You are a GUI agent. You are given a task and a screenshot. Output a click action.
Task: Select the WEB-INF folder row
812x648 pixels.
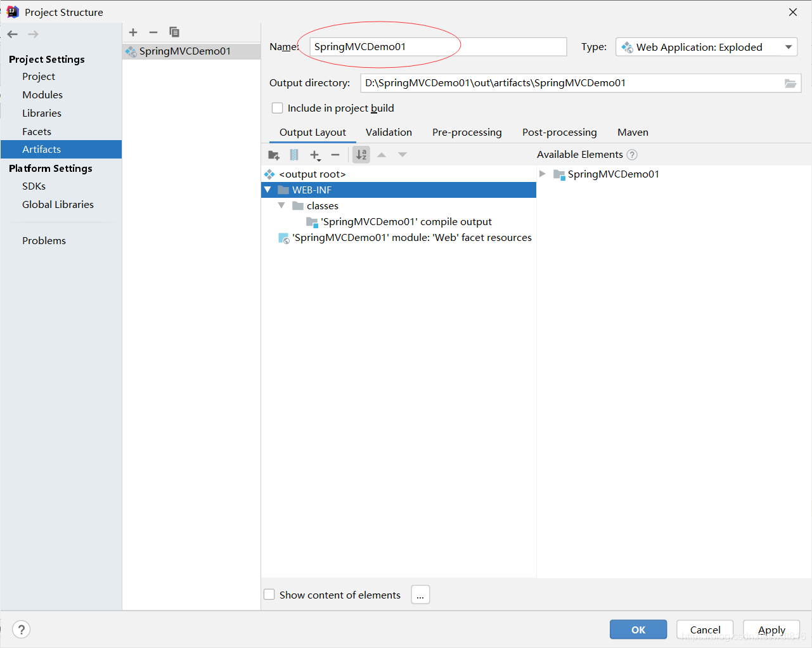pos(399,190)
